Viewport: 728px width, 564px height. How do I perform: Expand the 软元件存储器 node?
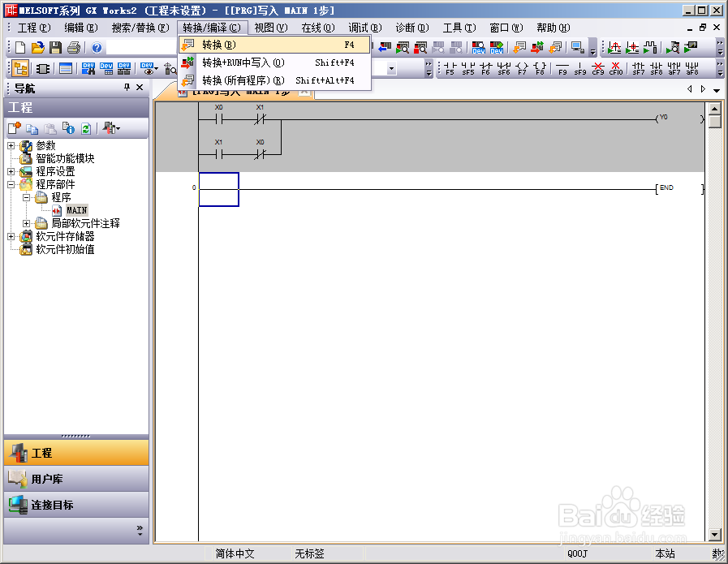[x=11, y=237]
